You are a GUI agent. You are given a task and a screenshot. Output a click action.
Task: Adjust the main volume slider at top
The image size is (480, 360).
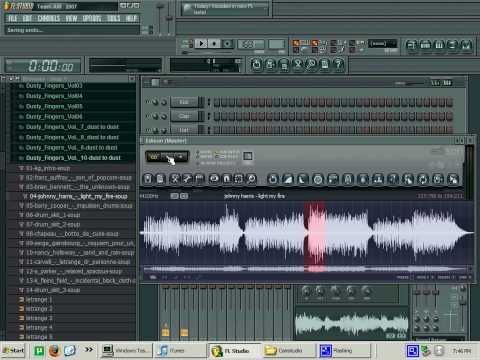[x=160, y=18]
